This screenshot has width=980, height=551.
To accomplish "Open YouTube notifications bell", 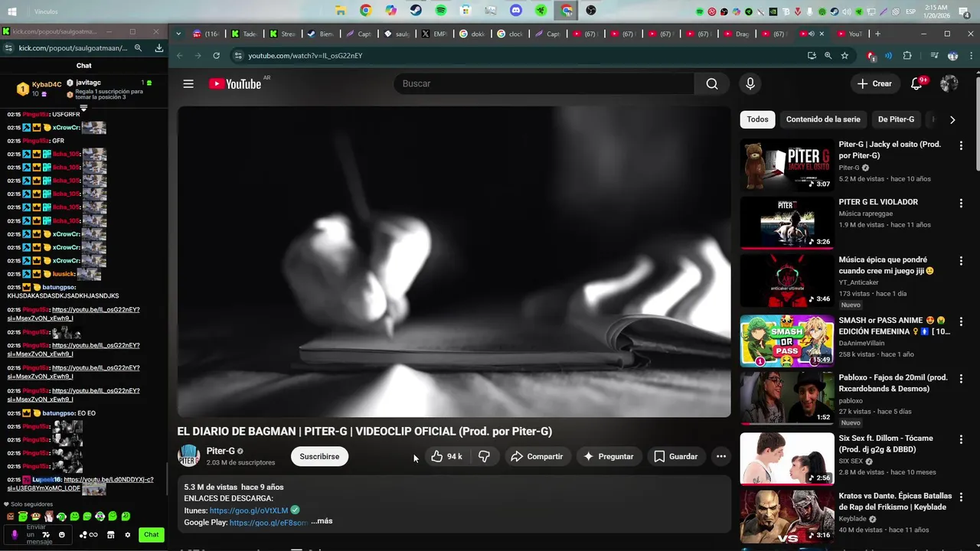I will (x=916, y=84).
